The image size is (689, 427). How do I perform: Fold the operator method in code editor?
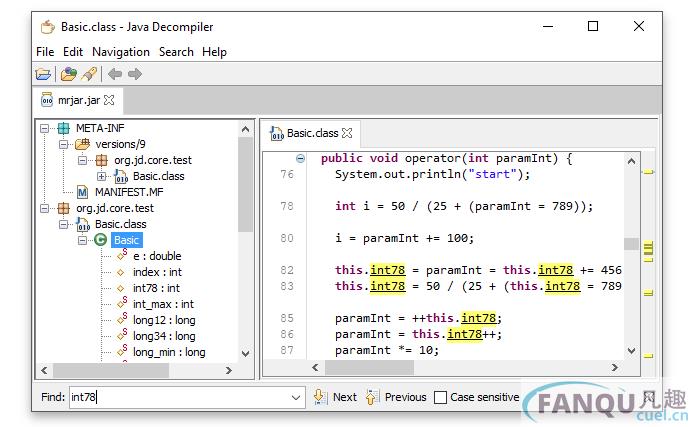pos(300,158)
